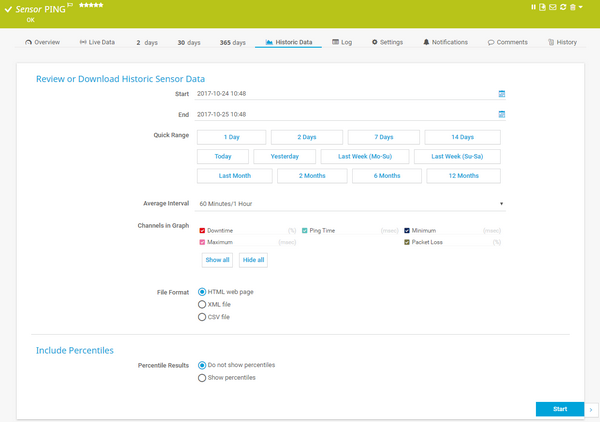Select Last Week (Su-Sa) range
Screen dimensions: 600x422
[457, 156]
